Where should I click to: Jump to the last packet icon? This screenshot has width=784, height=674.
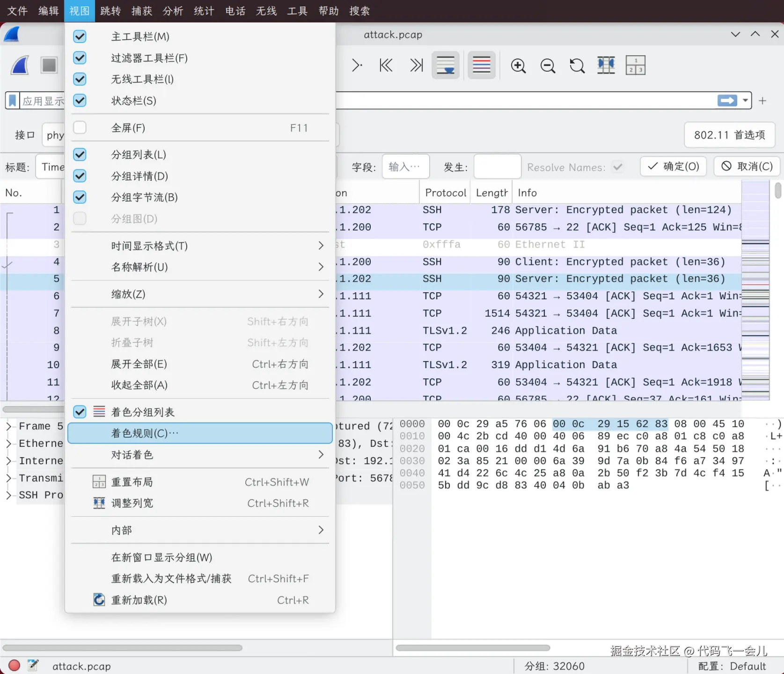(x=416, y=65)
